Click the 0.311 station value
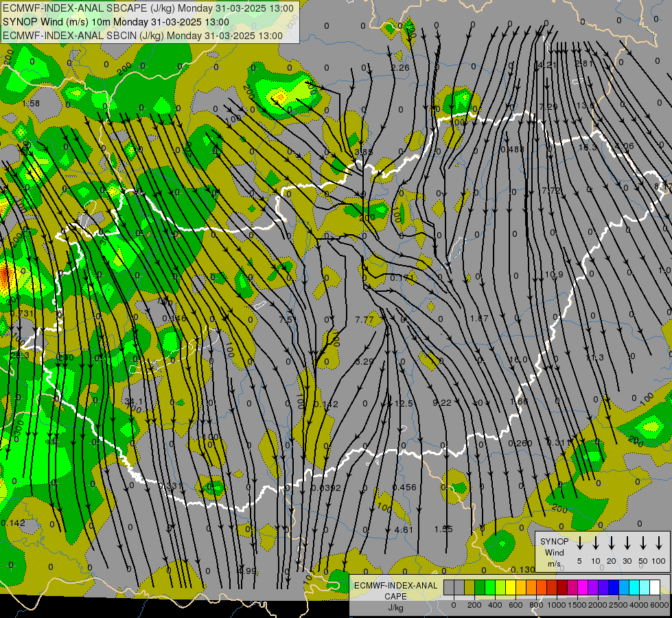The height and width of the screenshot is (618, 672). [x=559, y=443]
